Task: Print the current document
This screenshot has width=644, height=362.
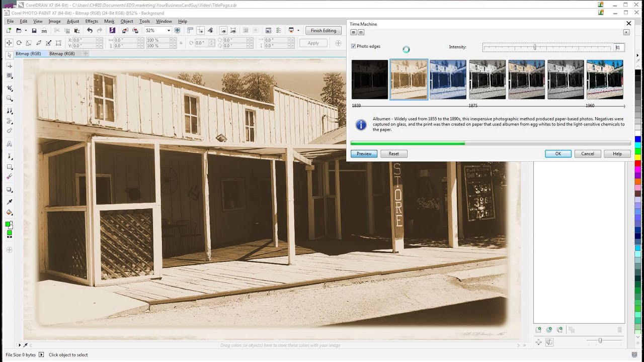Action: (x=44, y=31)
